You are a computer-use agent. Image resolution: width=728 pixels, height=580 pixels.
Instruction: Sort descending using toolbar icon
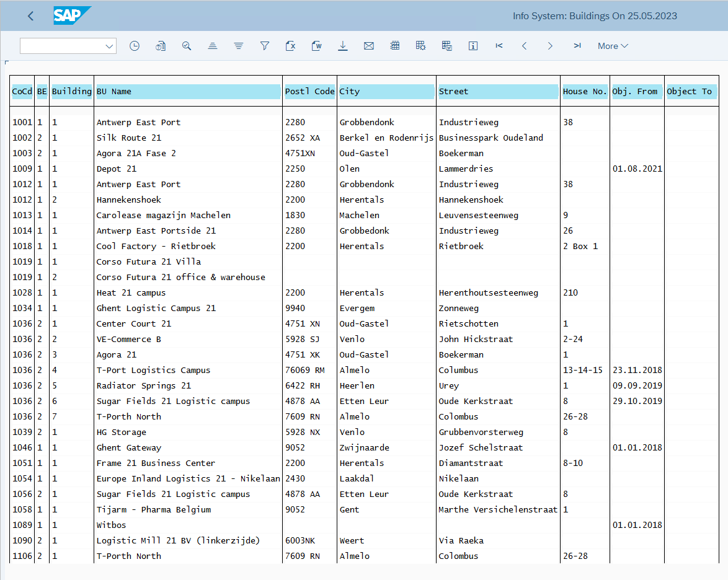point(239,46)
